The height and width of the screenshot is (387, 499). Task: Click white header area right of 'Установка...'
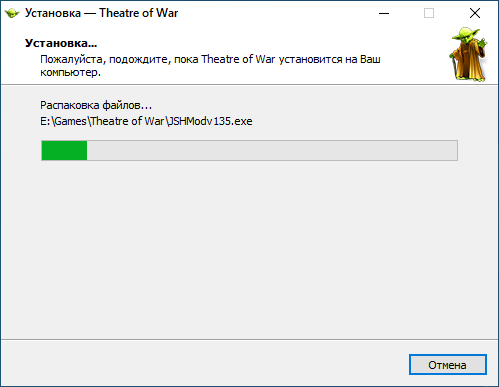pyautogui.click(x=267, y=43)
